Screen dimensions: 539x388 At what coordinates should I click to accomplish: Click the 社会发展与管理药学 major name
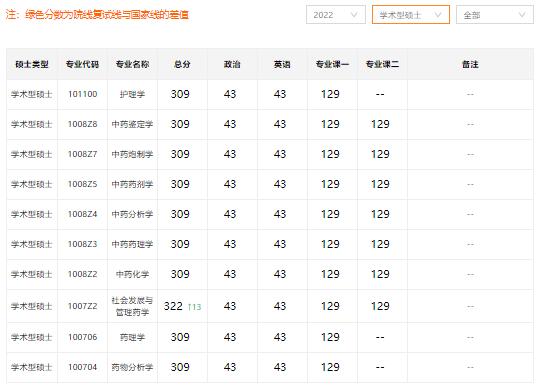tap(132, 306)
